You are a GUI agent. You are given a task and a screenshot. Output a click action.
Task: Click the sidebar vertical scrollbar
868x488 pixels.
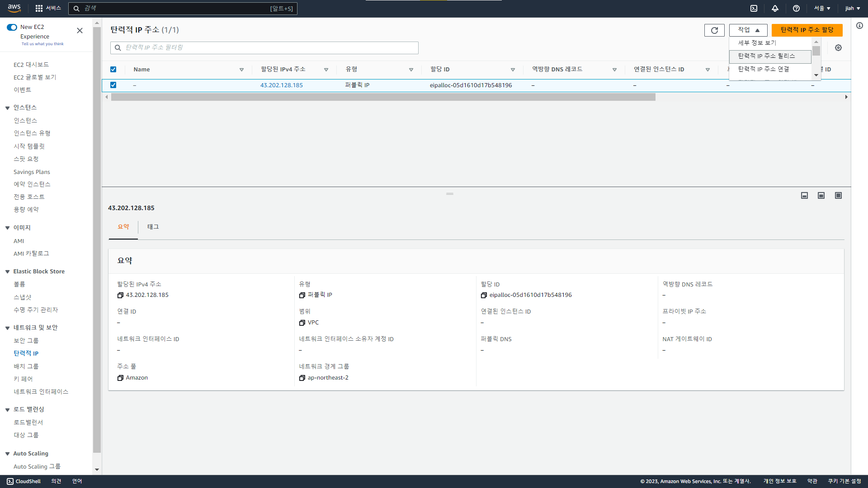[97, 239]
